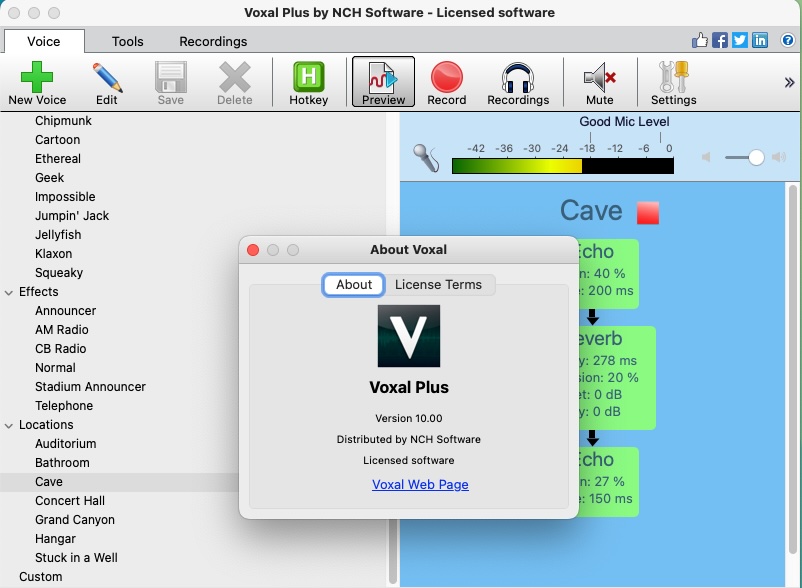Select the About tab in the dialog
The height and width of the screenshot is (588, 802).
(x=354, y=284)
